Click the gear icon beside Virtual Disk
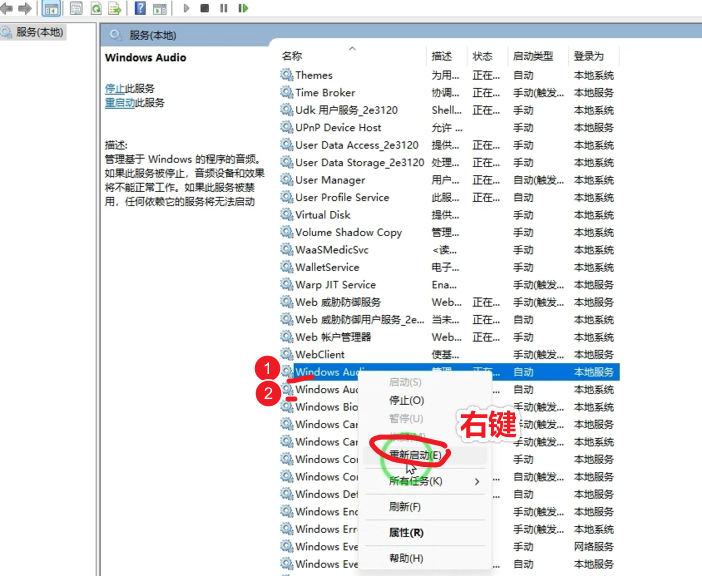702x576 pixels. coord(287,214)
